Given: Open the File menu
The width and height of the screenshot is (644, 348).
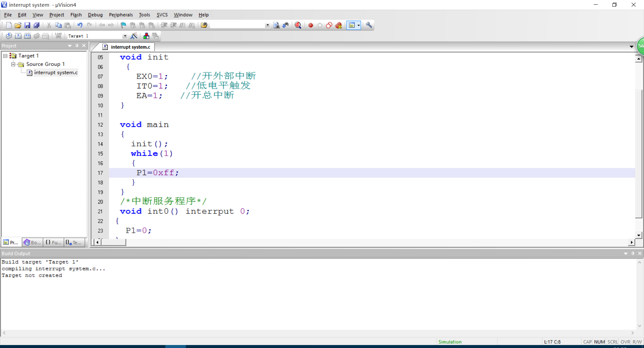Looking at the screenshot, I should point(8,15).
